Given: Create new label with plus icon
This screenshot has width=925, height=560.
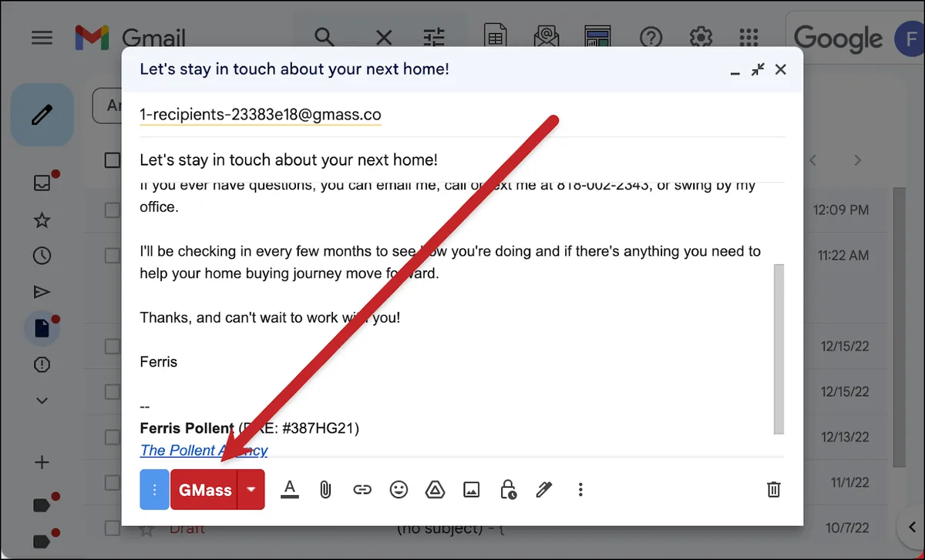Looking at the screenshot, I should tap(42, 463).
